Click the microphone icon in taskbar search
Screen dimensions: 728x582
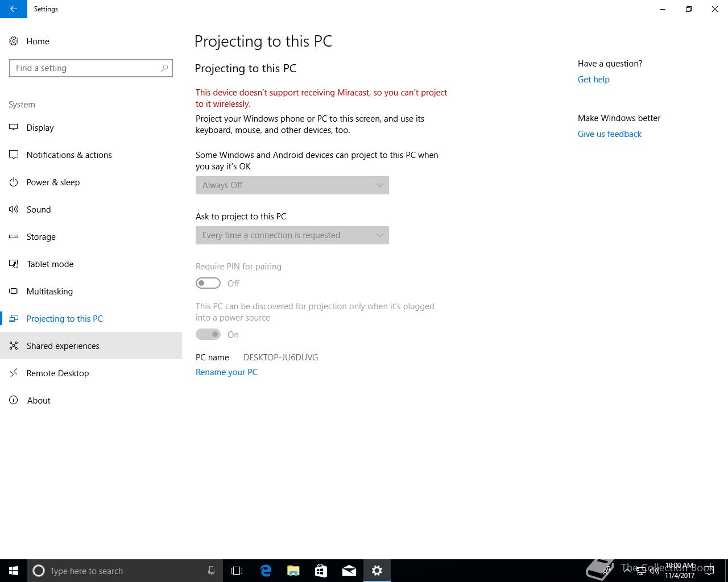211,571
